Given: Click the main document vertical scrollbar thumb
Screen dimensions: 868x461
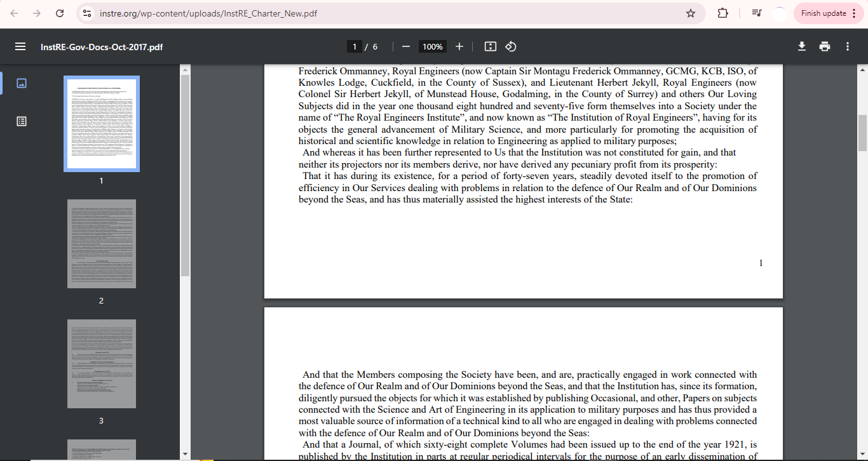Looking at the screenshot, I should 862,132.
